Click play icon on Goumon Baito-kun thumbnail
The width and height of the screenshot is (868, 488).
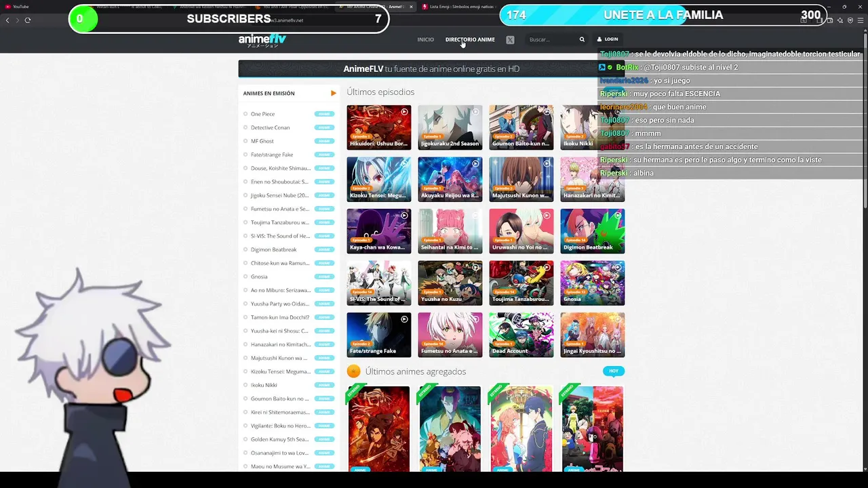pos(547,112)
